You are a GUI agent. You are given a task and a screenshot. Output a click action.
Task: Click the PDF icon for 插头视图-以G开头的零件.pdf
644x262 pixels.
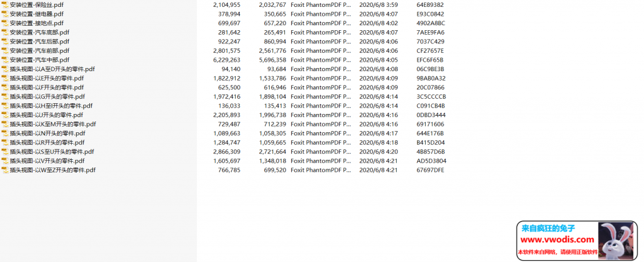point(5,97)
